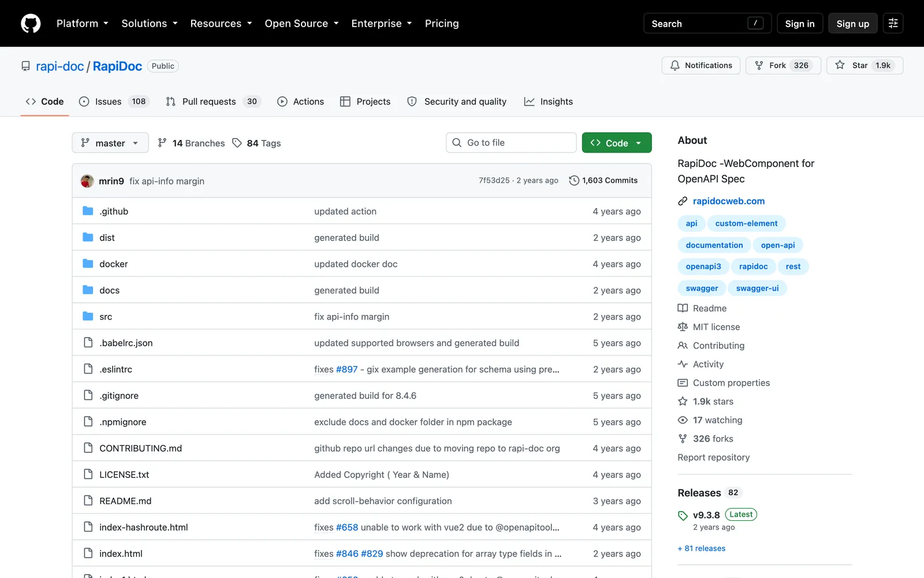Open the index-hashroute.html file
The height and width of the screenshot is (578, 924).
(x=144, y=527)
